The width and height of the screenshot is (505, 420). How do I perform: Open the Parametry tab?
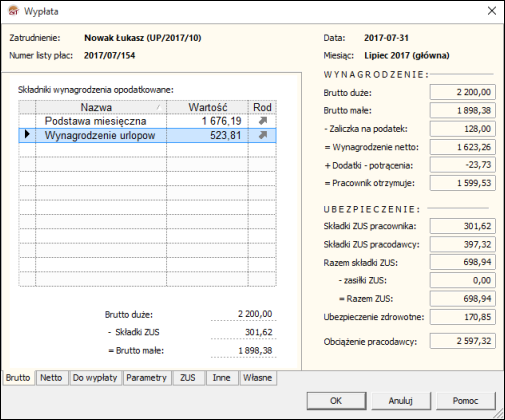point(146,378)
